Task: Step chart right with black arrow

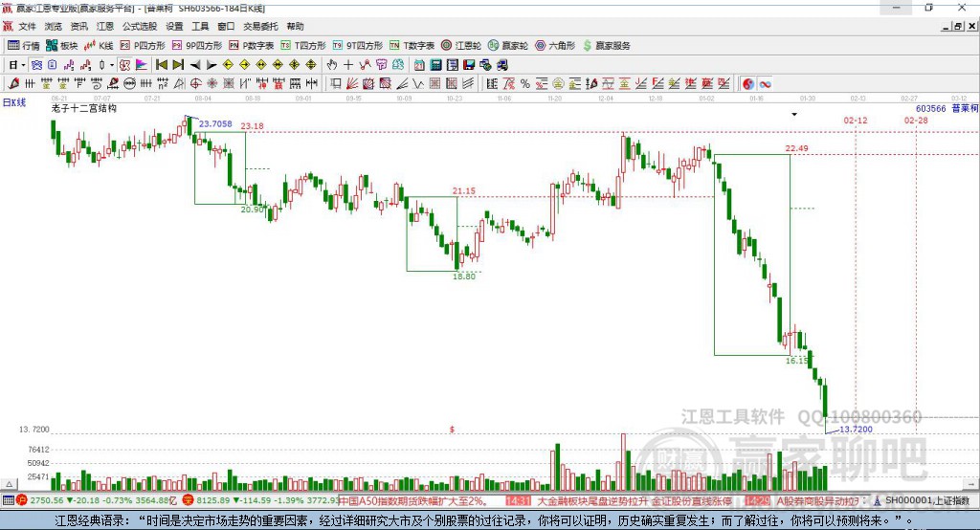Action: click(x=212, y=64)
